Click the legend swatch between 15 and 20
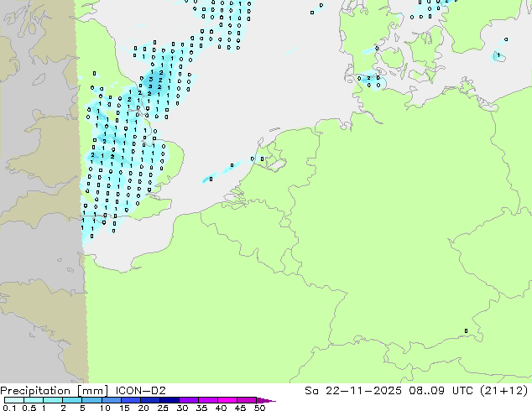This screenshot has height=411, width=532. 130,400
